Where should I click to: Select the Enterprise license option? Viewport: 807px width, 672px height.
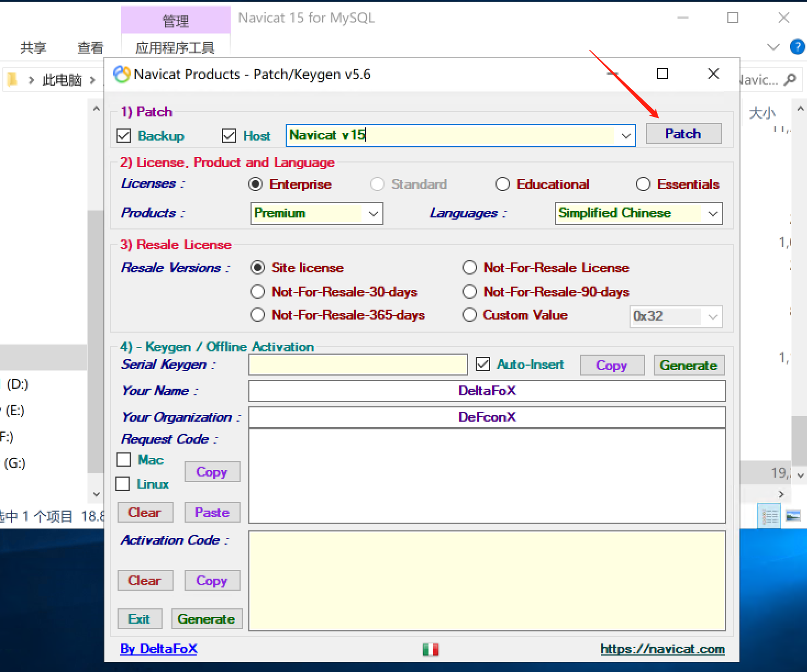[x=255, y=184]
